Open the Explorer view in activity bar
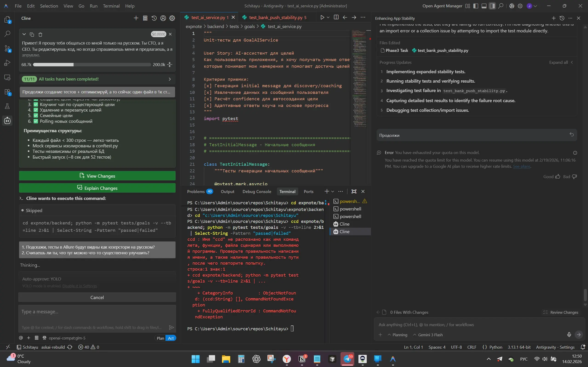The width and height of the screenshot is (588, 367). [7, 20]
